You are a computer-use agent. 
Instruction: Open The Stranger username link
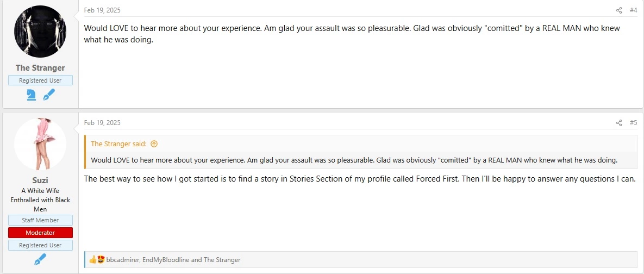click(40, 68)
